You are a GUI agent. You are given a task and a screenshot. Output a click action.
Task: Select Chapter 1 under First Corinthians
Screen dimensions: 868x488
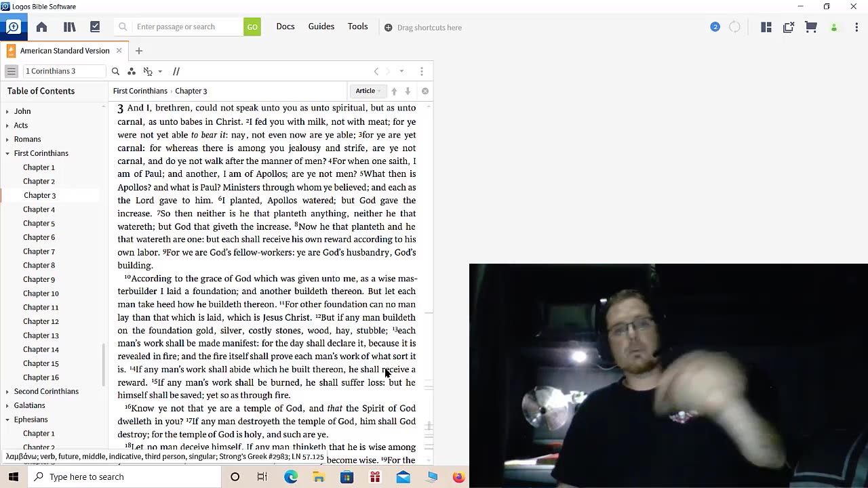click(39, 167)
